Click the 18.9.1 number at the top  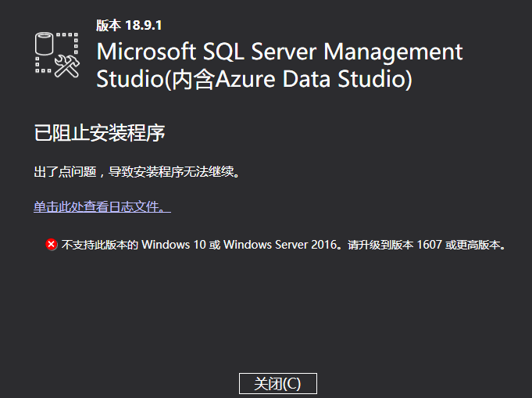pyautogui.click(x=143, y=25)
